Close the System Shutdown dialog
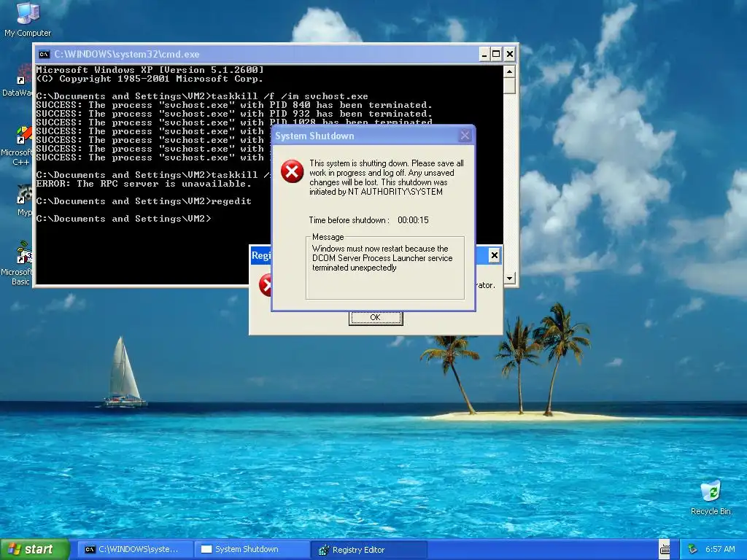The width and height of the screenshot is (747, 560). pyautogui.click(x=465, y=136)
